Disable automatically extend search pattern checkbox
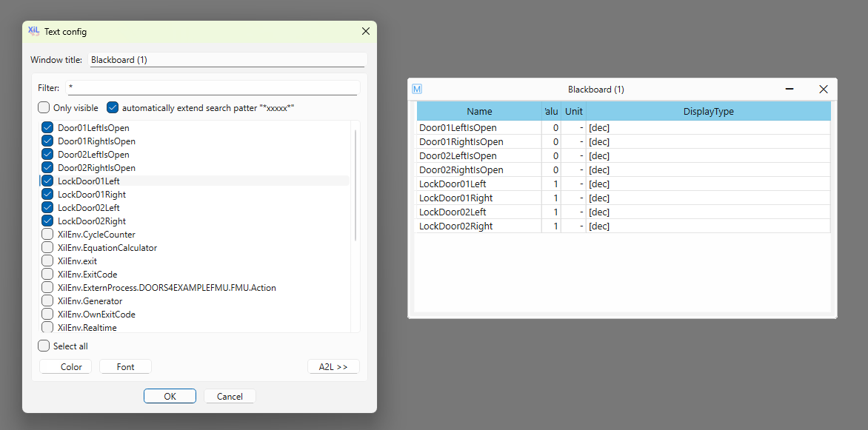868x430 pixels. tap(113, 107)
